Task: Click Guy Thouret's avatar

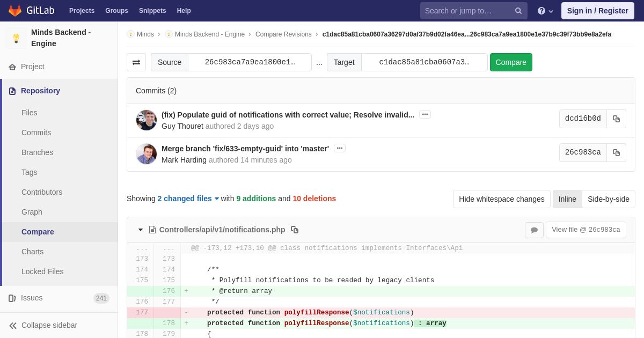Action: [x=147, y=120]
